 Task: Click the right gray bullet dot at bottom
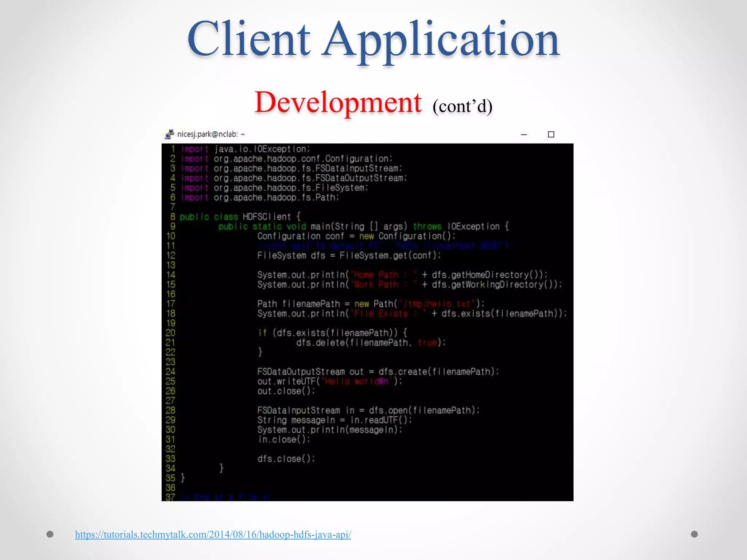pos(694,534)
